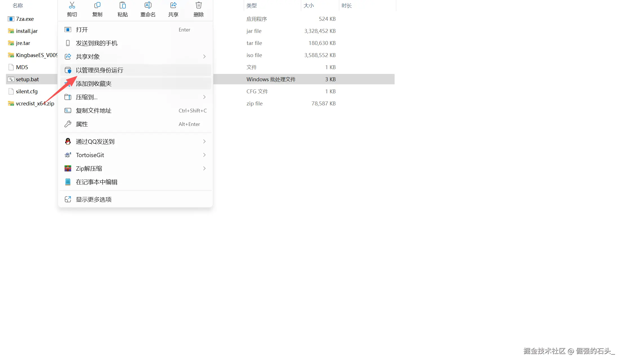Viewport: 624px width, 364px height.
Task: Click the 类型 column header
Action: click(251, 5)
